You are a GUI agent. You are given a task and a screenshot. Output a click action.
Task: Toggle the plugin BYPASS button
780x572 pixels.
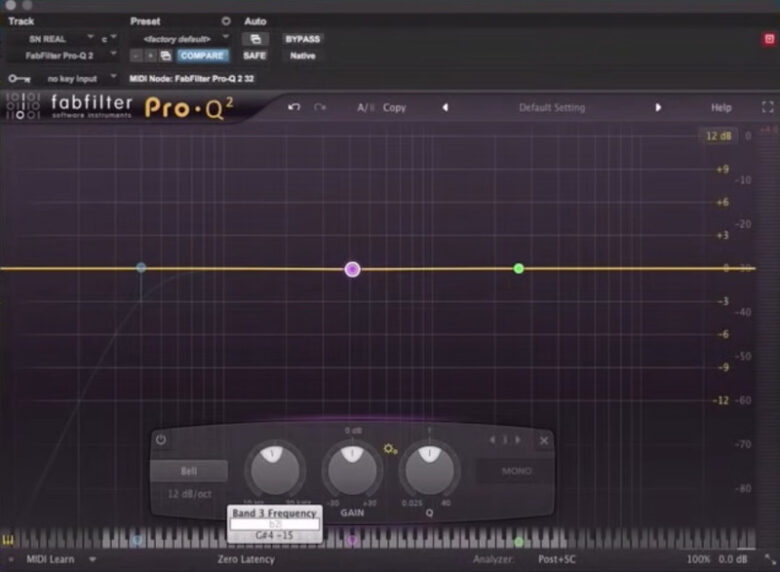302,39
